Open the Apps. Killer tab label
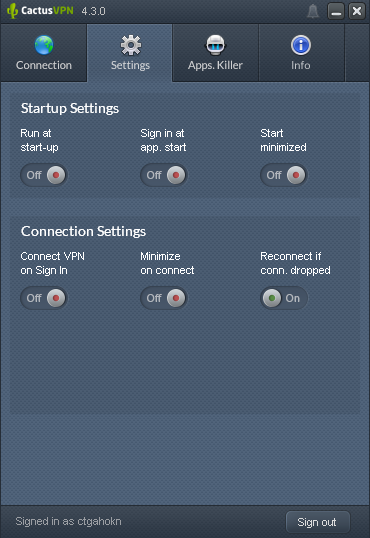This screenshot has width=370, height=538. click(x=215, y=65)
